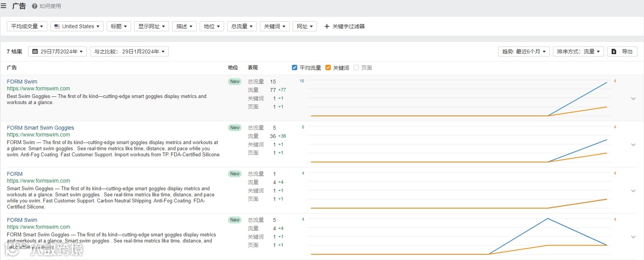Open the 网址 filter dropdown
644x260 pixels.
pyautogui.click(x=305, y=26)
